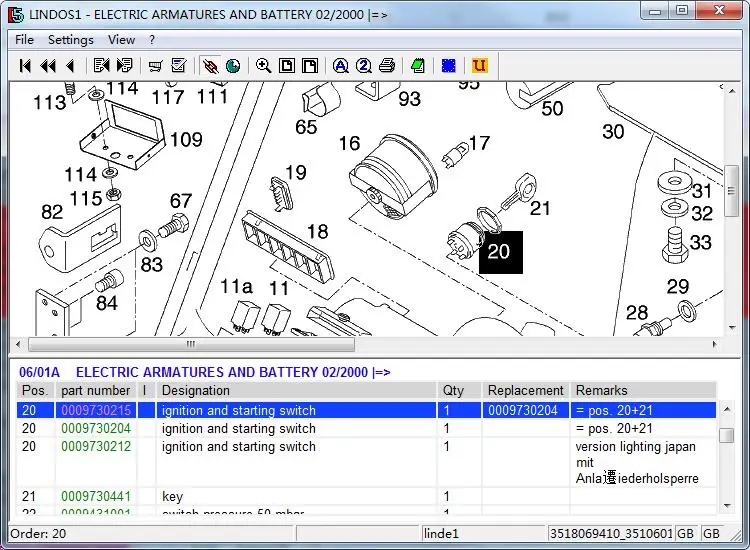Click the shopping cart order icon
This screenshot has width=750, height=550.
tap(155, 66)
